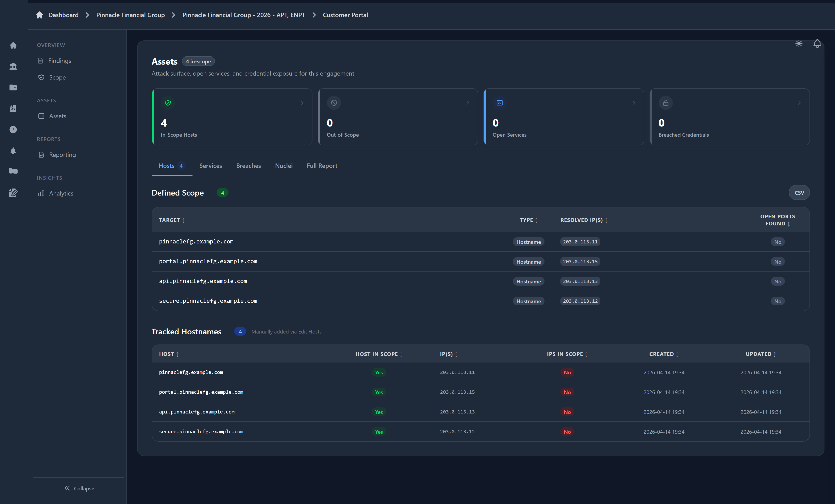Open alerts via the exclamation circle icon
Viewport: 835px width, 504px height.
(x=13, y=129)
